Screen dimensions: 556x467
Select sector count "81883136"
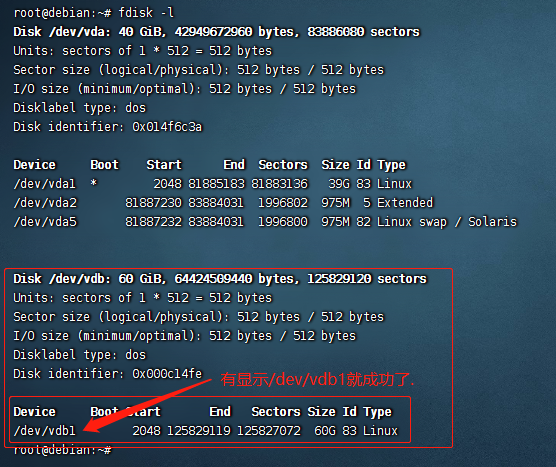(279, 184)
